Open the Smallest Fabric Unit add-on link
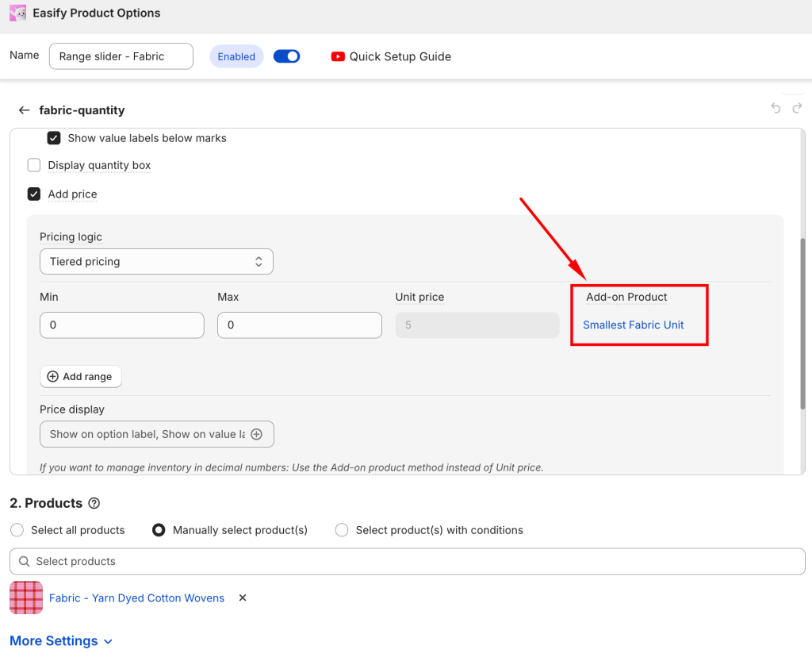This screenshot has width=812, height=661. click(633, 325)
